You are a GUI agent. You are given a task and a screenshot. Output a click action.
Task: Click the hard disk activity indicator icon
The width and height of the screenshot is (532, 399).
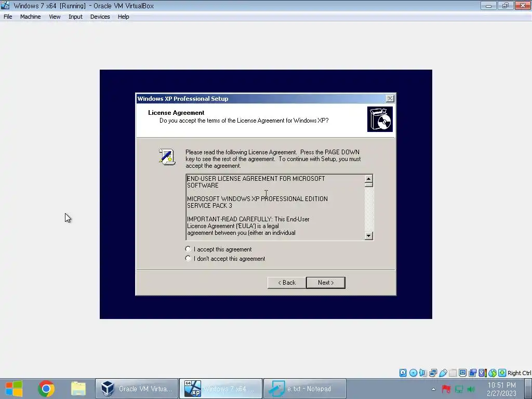pyautogui.click(x=403, y=373)
